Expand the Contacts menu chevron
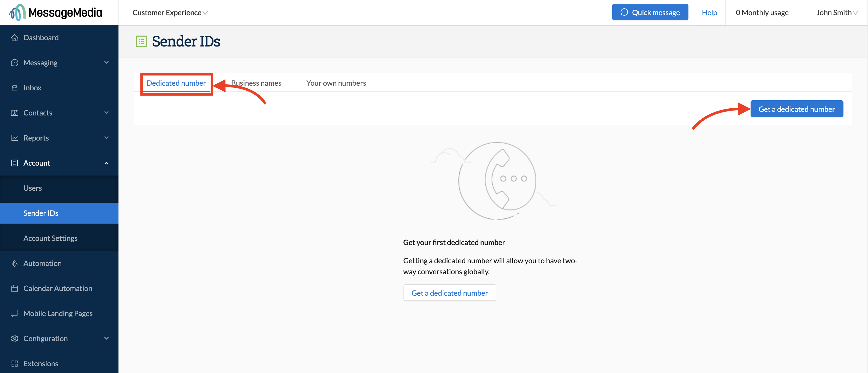 [x=106, y=113]
